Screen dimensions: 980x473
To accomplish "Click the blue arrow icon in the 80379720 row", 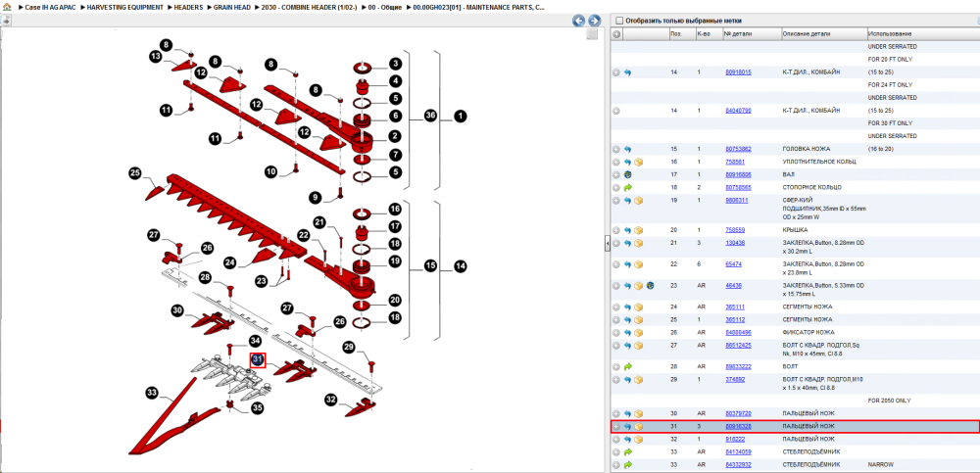I will coord(627,413).
